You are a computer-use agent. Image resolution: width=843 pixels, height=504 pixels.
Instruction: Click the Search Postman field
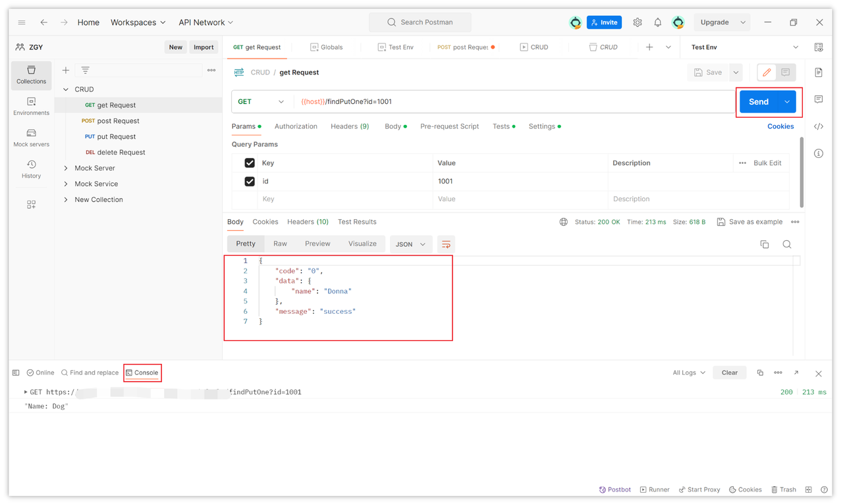coord(420,22)
